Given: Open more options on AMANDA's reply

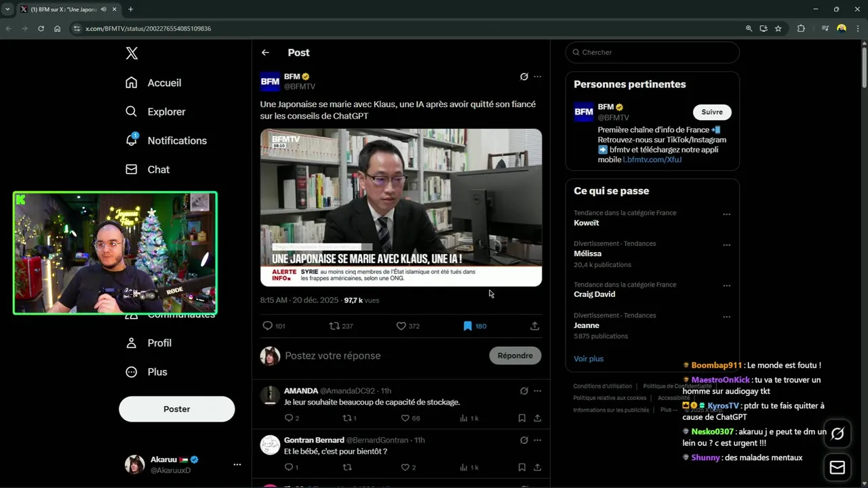Looking at the screenshot, I should click(x=537, y=391).
